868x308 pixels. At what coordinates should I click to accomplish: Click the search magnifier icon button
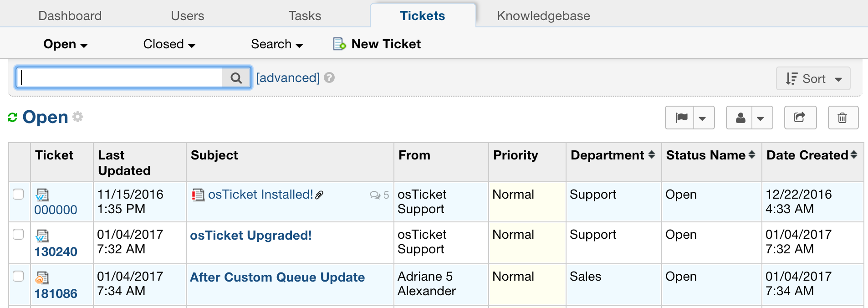click(236, 78)
